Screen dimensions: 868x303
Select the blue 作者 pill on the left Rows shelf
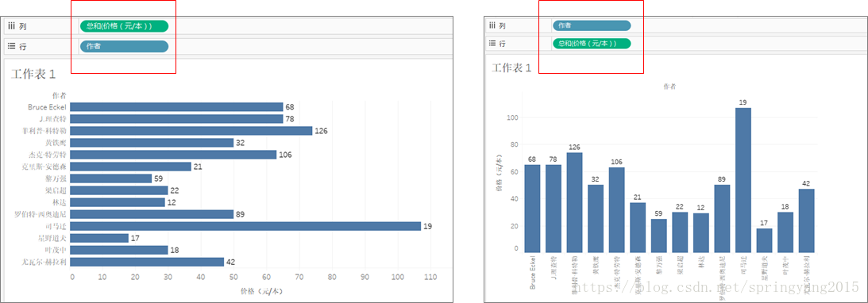click(124, 47)
